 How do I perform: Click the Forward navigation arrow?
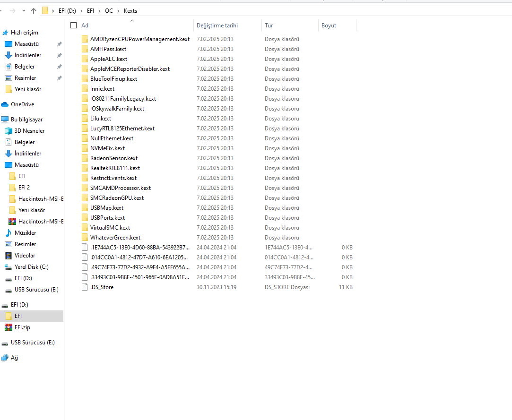click(x=12, y=10)
